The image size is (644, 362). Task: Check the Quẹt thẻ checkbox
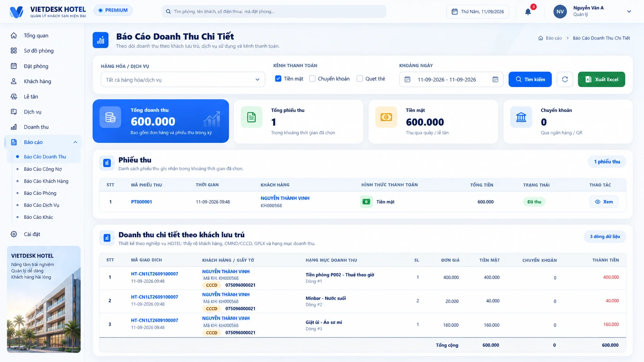click(360, 78)
